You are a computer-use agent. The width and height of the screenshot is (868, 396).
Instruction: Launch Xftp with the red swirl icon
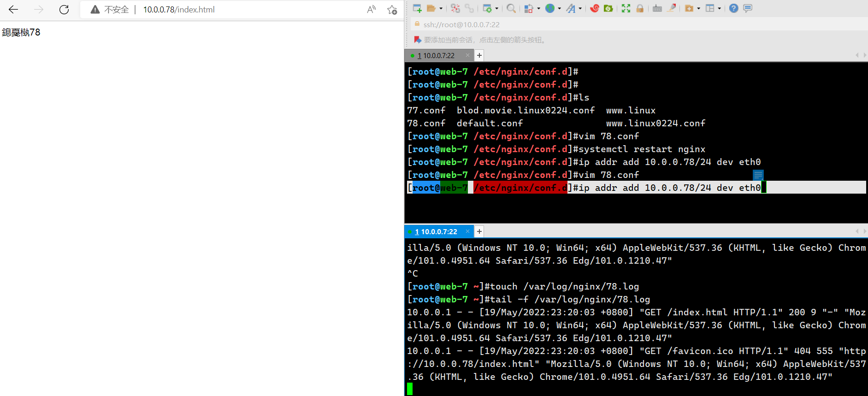[595, 8]
